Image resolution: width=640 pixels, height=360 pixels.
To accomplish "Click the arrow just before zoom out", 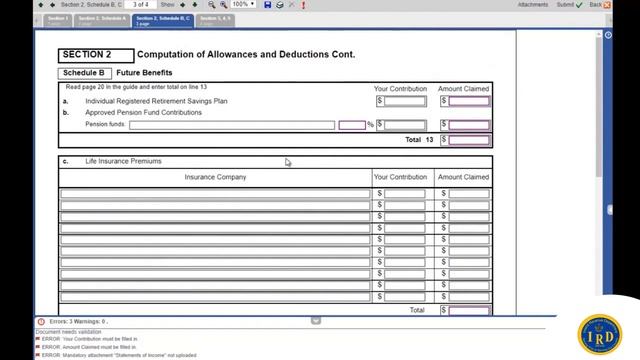I will [x=195, y=5].
